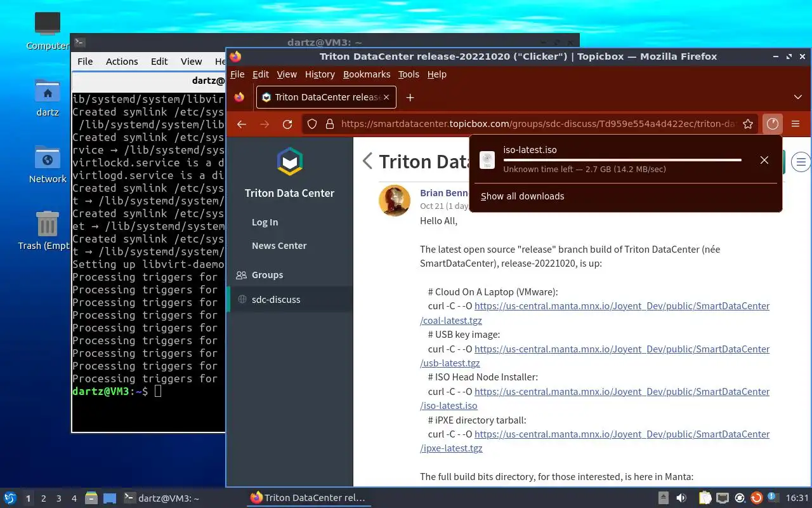This screenshot has height=508, width=812.
Task: Go back using the thread chevron arrow
Action: tap(367, 161)
